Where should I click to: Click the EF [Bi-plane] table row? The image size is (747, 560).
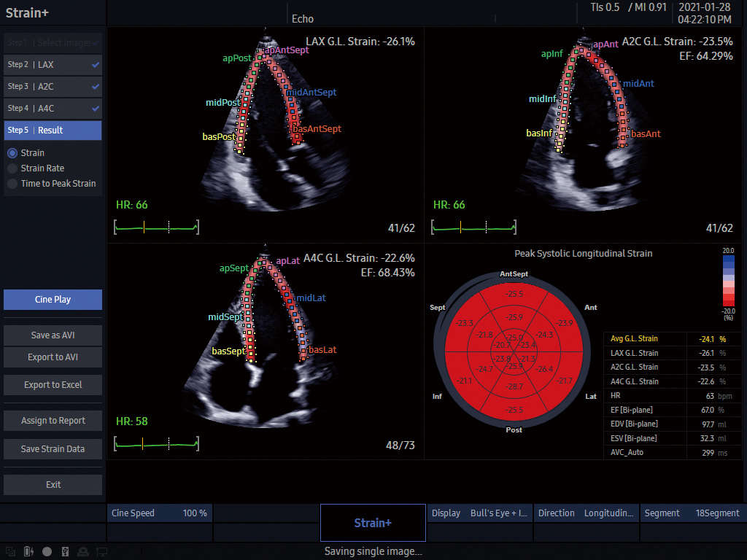coord(673,410)
